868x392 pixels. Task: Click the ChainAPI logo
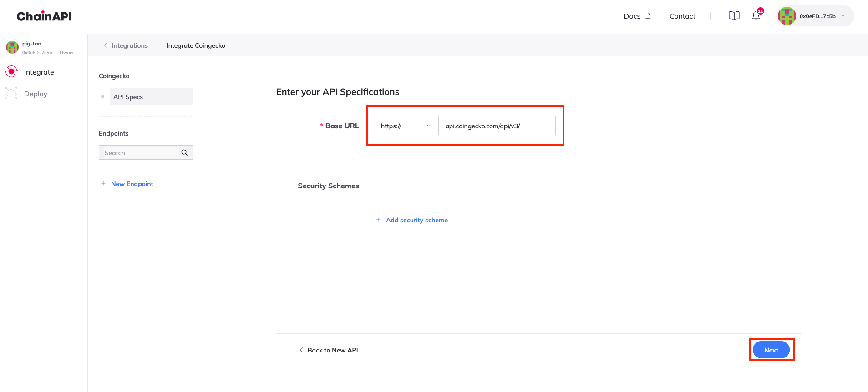tap(44, 16)
